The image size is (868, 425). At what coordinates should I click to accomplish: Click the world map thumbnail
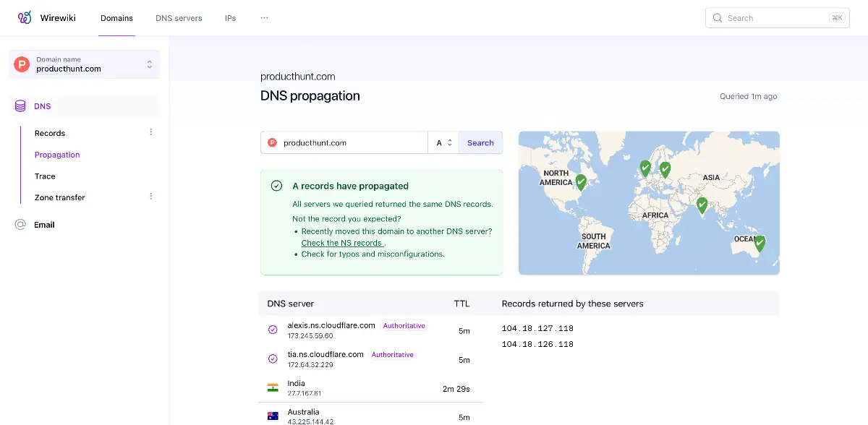[650, 203]
